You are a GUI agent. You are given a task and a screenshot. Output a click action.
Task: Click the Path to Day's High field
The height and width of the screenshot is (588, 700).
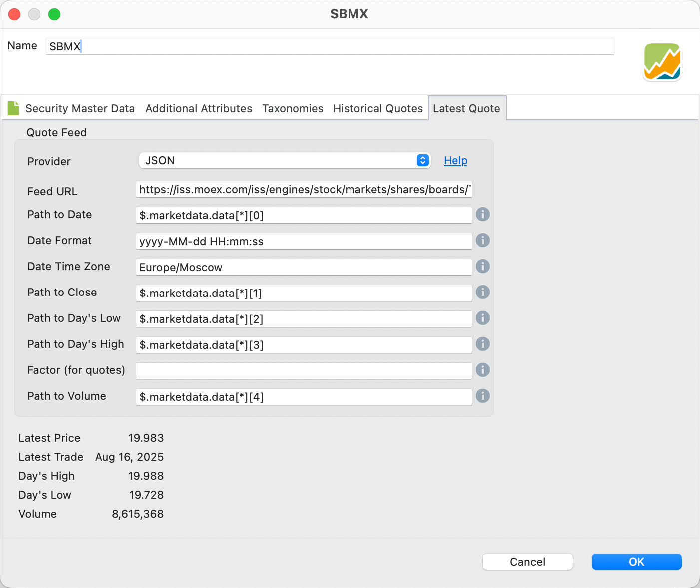[x=304, y=345]
